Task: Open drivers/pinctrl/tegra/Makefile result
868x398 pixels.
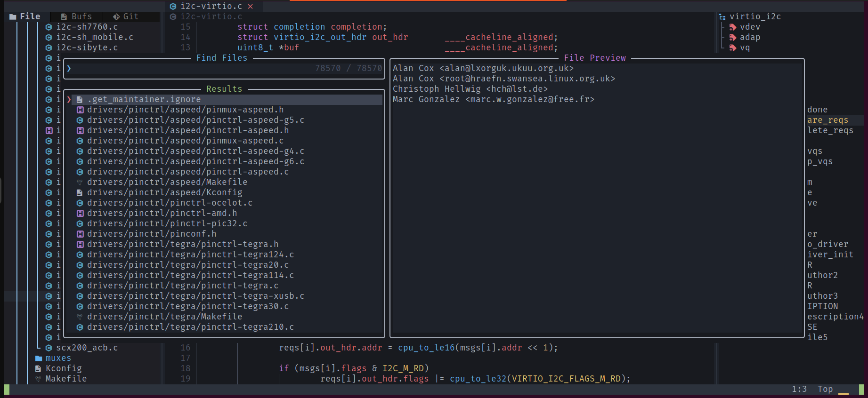Action: pyautogui.click(x=164, y=317)
